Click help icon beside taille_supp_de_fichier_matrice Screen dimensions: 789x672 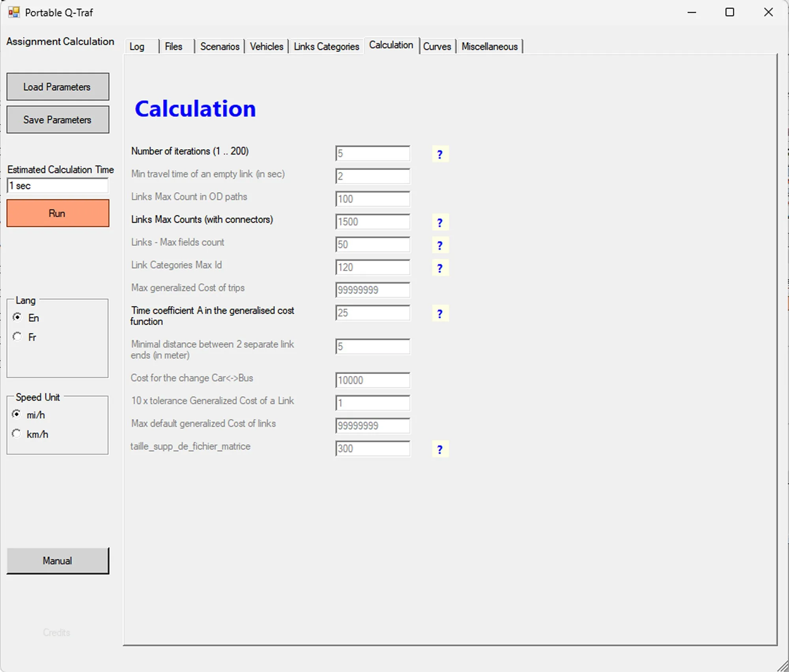point(439,449)
